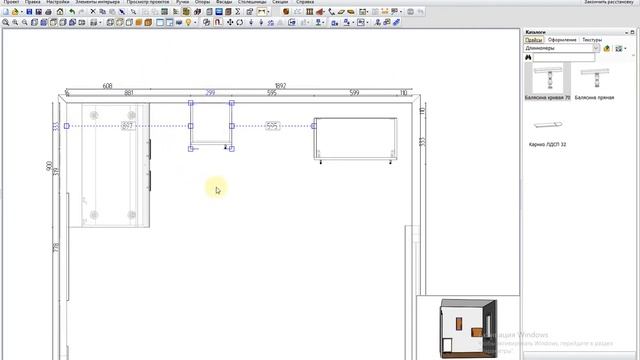This screenshot has height=360, width=640.
Task: Click the Save floppy disk icon
Action: pyautogui.click(x=29, y=12)
